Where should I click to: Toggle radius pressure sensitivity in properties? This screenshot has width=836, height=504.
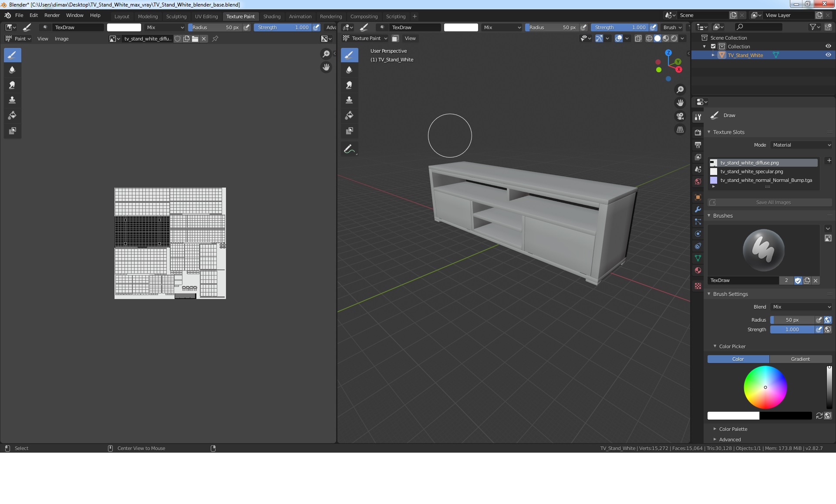(x=819, y=320)
